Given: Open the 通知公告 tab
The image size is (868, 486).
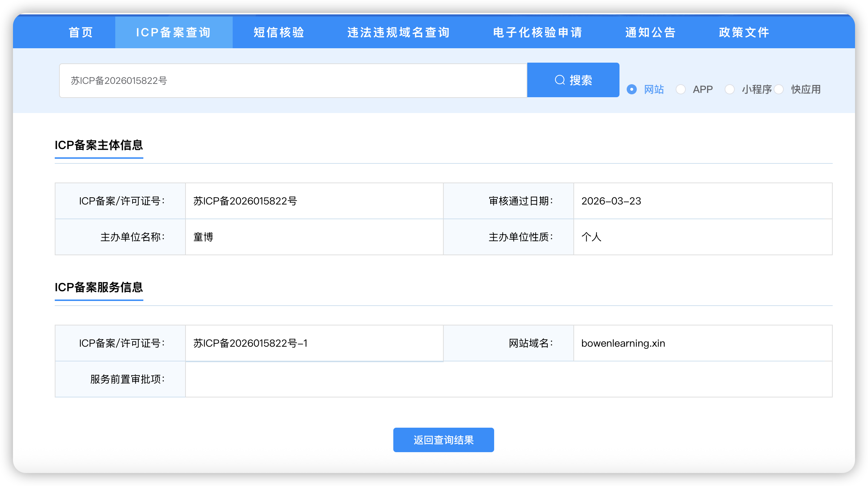Looking at the screenshot, I should (651, 32).
